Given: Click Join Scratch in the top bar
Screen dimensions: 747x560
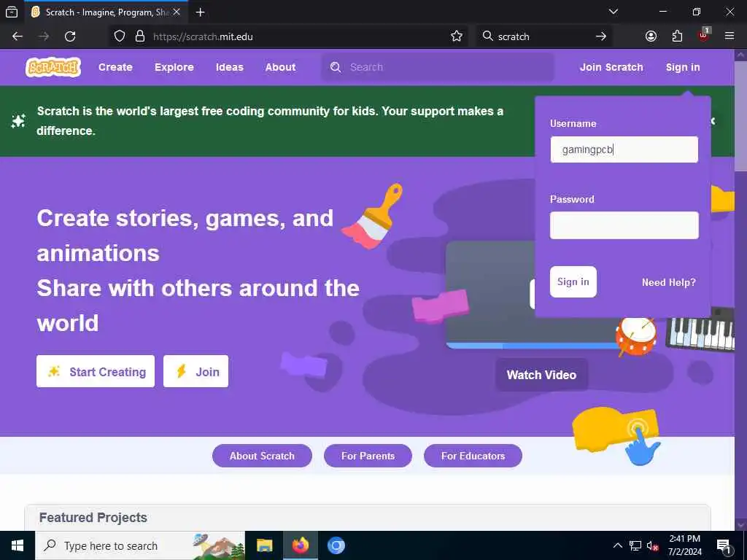Looking at the screenshot, I should [611, 67].
